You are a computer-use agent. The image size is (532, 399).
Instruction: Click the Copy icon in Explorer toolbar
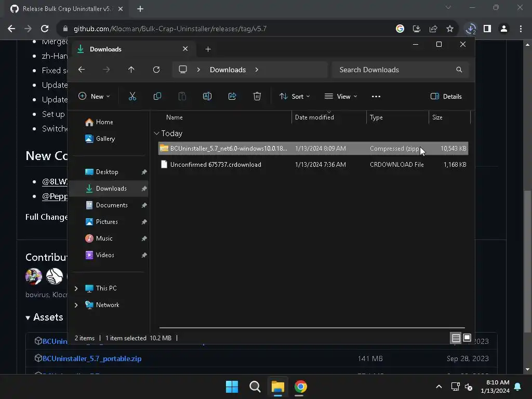point(157,96)
